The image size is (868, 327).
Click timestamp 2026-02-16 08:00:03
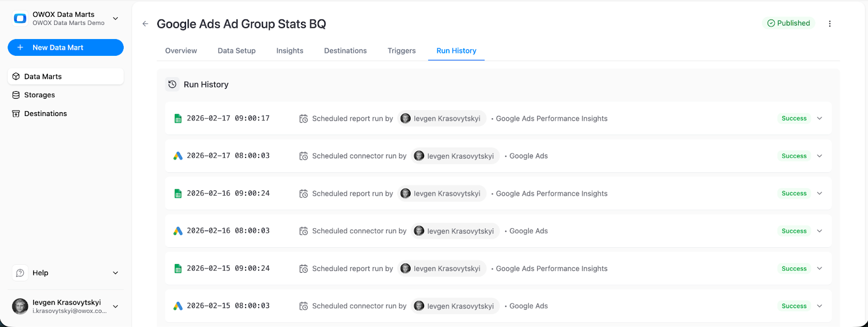[228, 230]
